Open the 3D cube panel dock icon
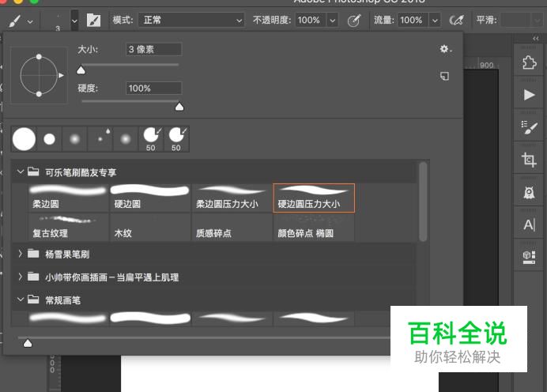The width and height of the screenshot is (547, 392). click(529, 257)
